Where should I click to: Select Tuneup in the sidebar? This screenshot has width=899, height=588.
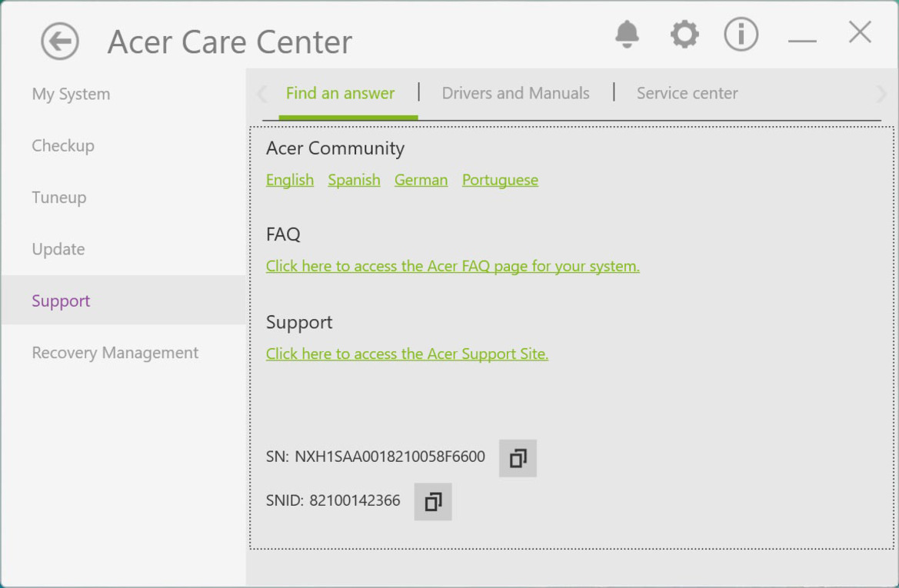pos(59,197)
